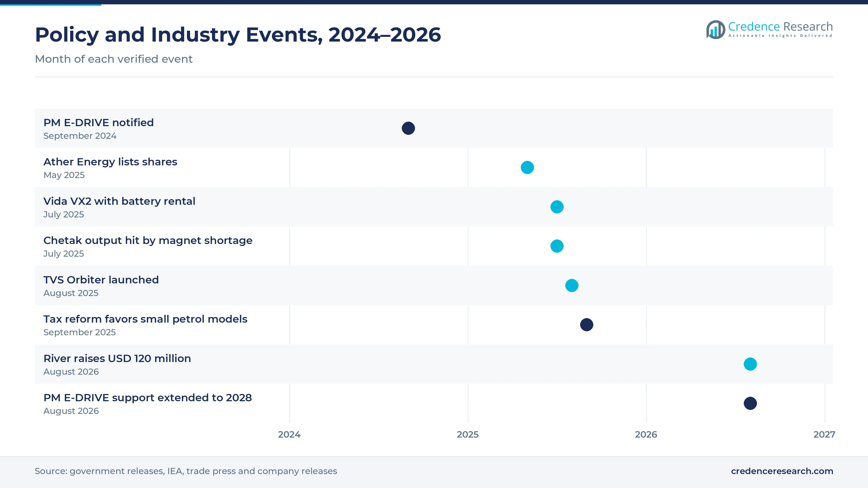Image resolution: width=868 pixels, height=488 pixels.
Task: Click the 2025 axis label
Action: 468,435
